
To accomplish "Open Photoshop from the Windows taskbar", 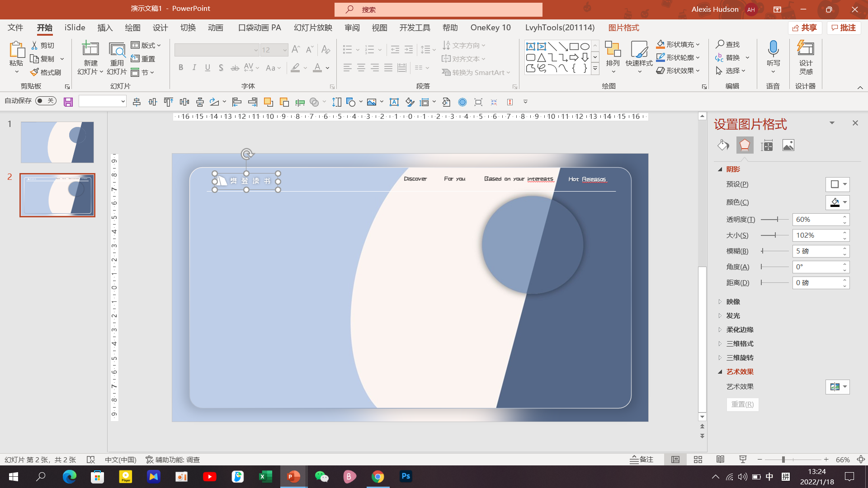I will pos(406,476).
